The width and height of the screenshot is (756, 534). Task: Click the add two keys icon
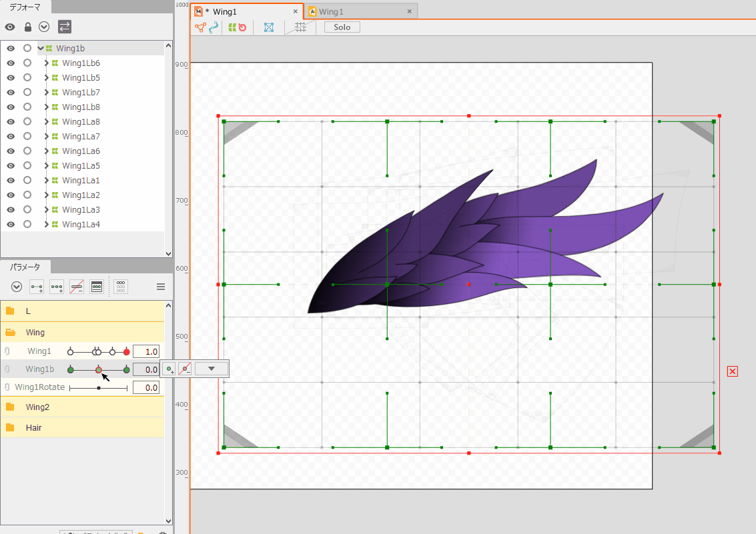[x=37, y=287]
